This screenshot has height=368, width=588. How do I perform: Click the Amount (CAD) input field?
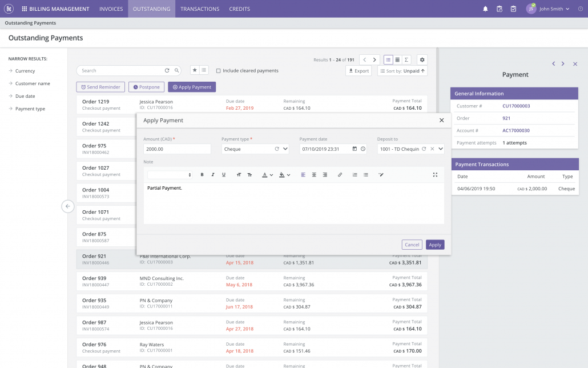coord(177,149)
